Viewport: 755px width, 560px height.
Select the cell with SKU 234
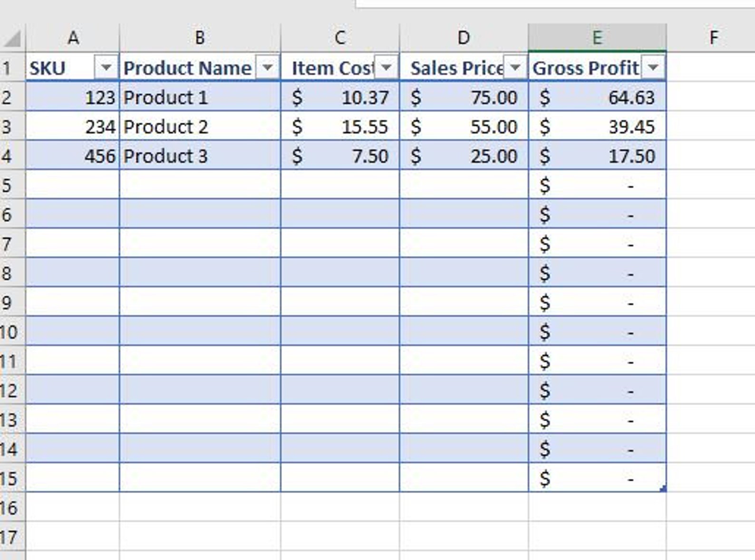[x=72, y=127]
